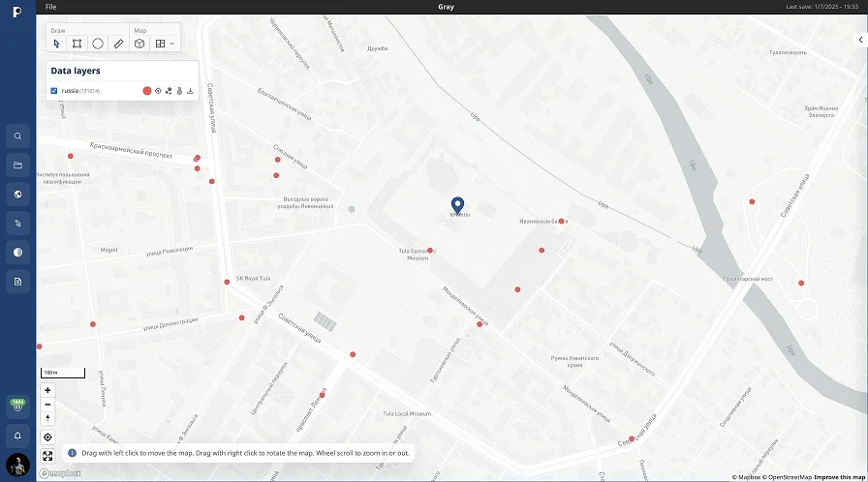
Task: Click the blue Kremlin location pin
Action: (x=457, y=205)
